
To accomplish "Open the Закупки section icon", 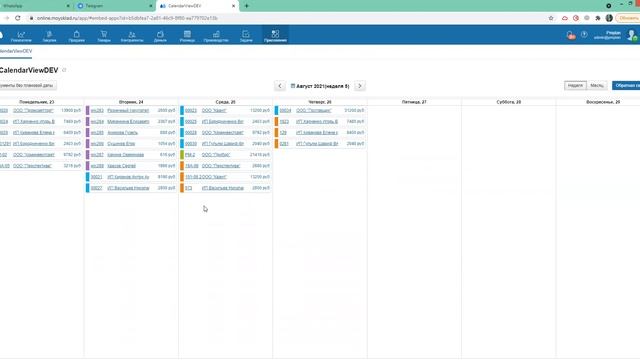I will pos(49,36).
